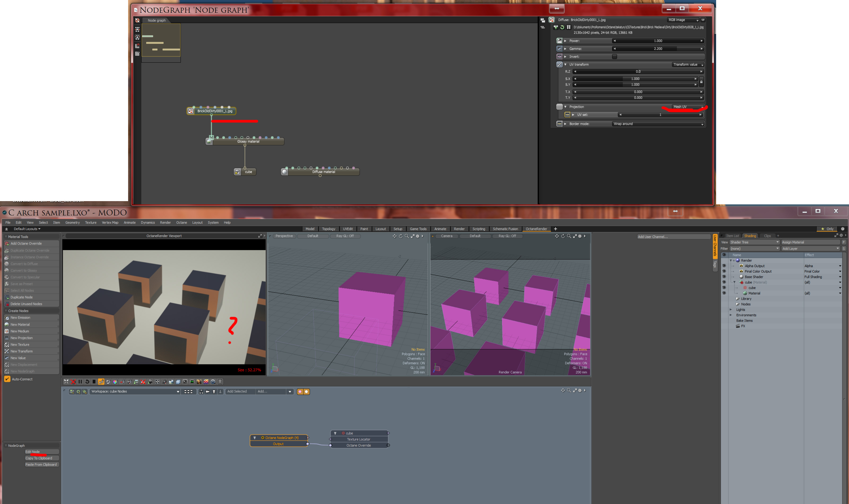This screenshot has width=849, height=504.
Task: Click the film reel animation icon
Action: coord(213,382)
